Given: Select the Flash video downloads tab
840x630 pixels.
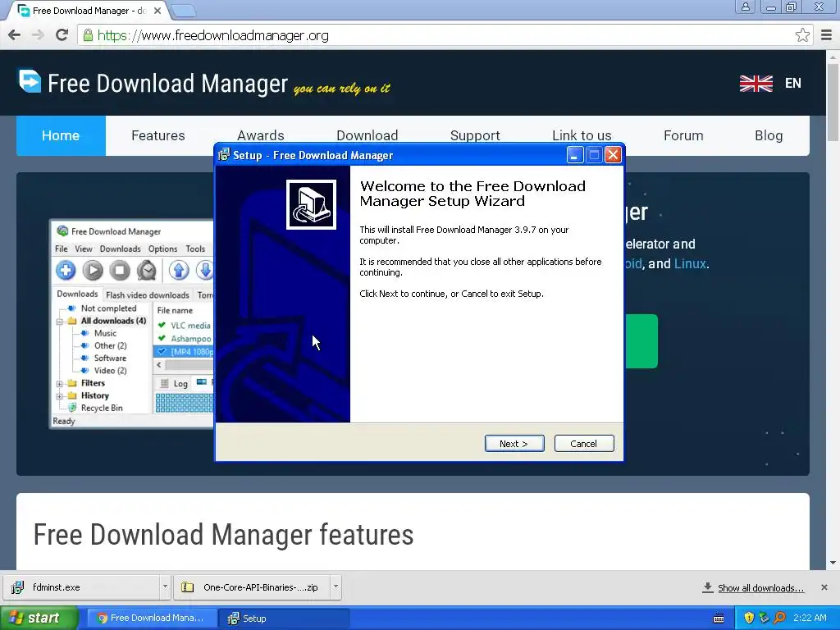Looking at the screenshot, I should click(x=148, y=295).
